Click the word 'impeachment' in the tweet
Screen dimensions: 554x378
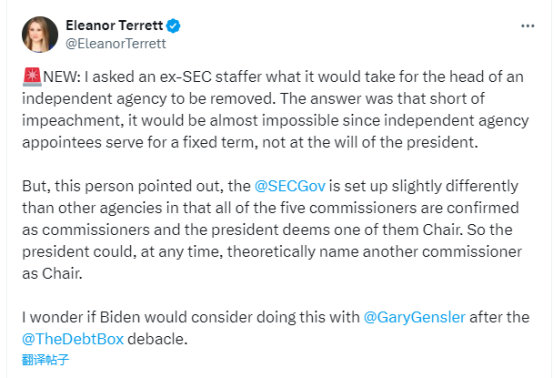pyautogui.click(x=73, y=121)
